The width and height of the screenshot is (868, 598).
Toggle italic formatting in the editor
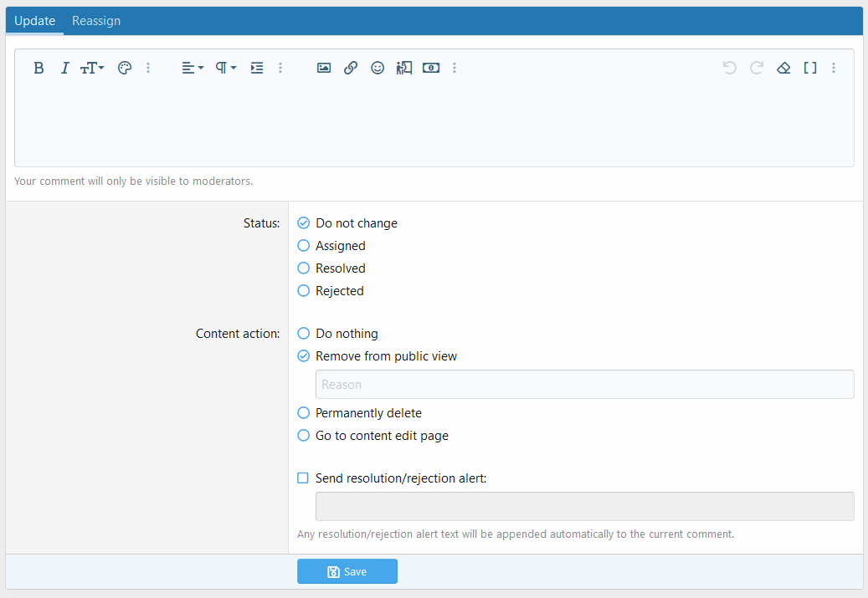tap(64, 68)
